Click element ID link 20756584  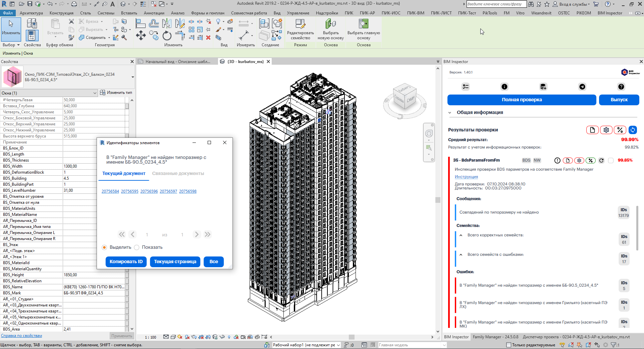(x=110, y=191)
